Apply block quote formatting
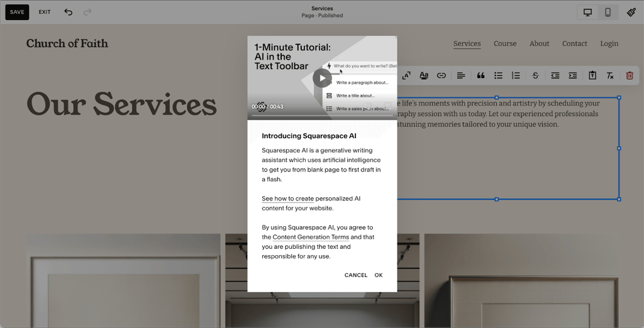Screen dimensions: 644x328 [x=480, y=75]
